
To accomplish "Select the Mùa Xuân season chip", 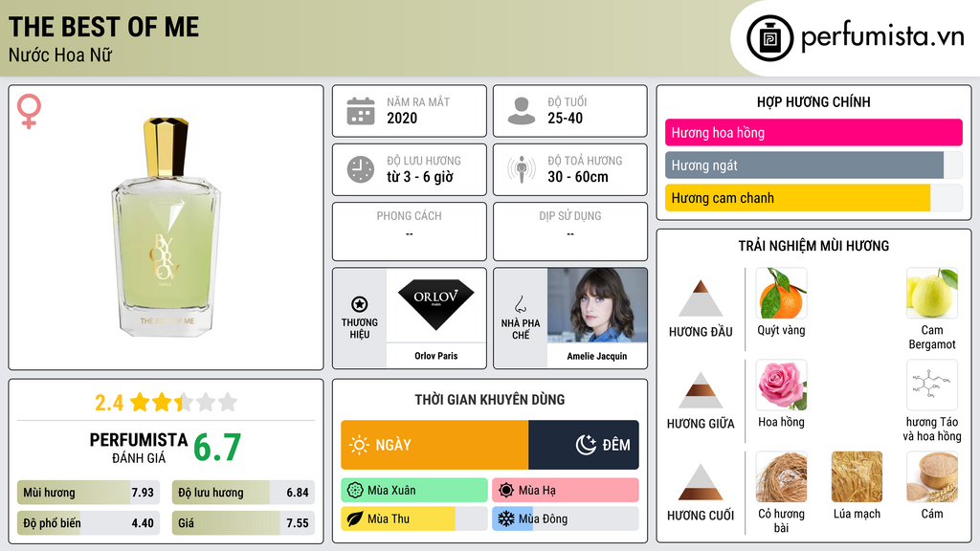I will [x=414, y=491].
